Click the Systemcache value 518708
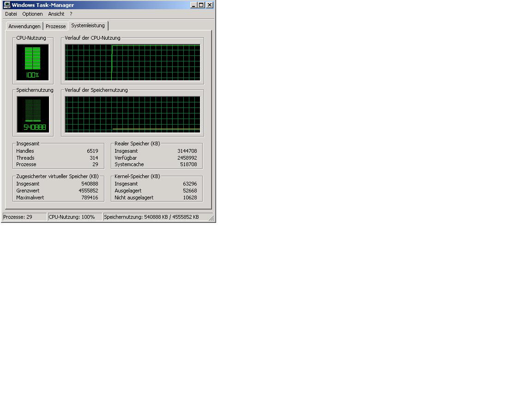Screen dimensions: 532x395 click(188, 164)
